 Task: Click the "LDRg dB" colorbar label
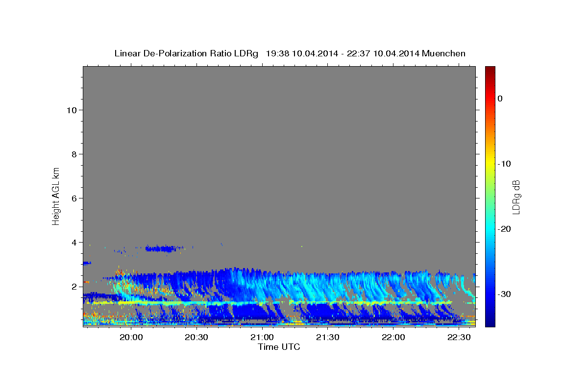pos(516,197)
